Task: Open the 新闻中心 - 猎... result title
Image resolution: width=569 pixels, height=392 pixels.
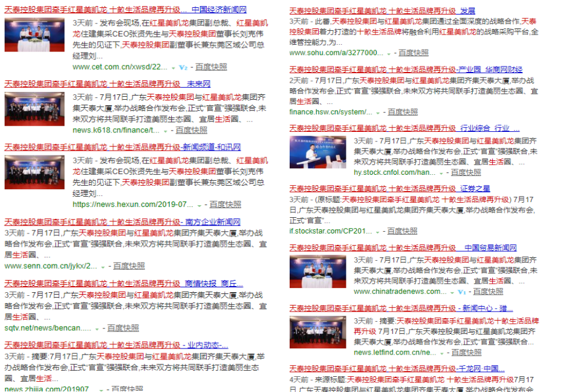Action: [401, 308]
